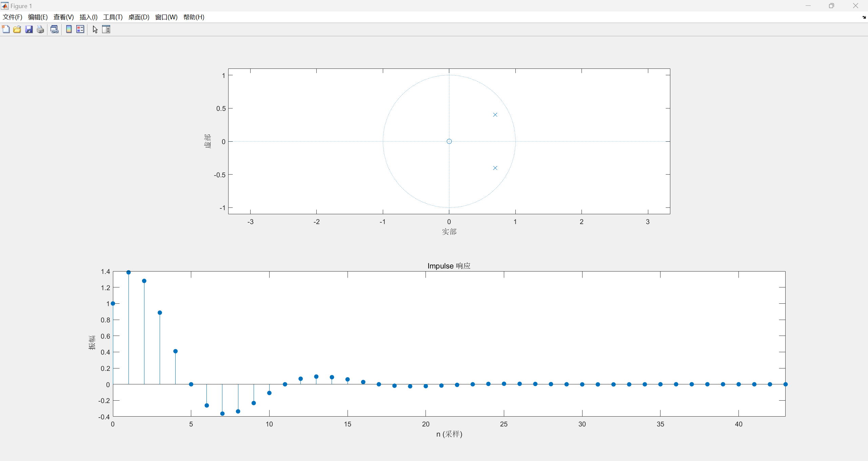Click the New Figure toolbar icon
868x461 pixels.
(x=6, y=29)
